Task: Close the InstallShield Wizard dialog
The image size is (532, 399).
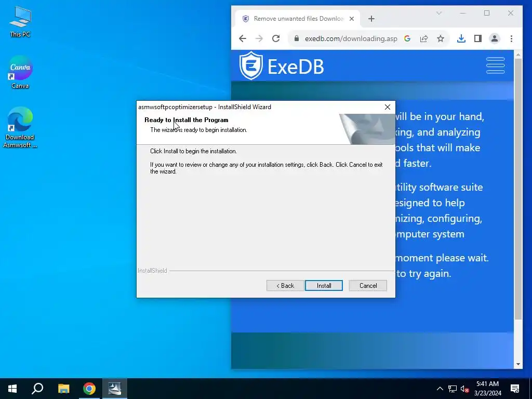Action: (388, 107)
